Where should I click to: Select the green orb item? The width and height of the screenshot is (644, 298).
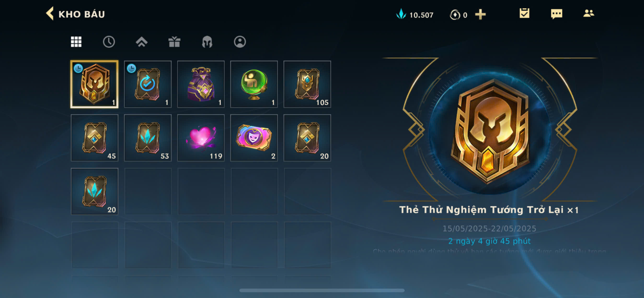254,84
